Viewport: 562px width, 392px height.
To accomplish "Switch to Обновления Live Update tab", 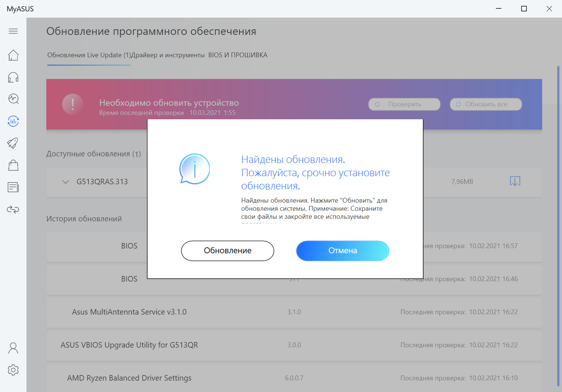I will [89, 55].
